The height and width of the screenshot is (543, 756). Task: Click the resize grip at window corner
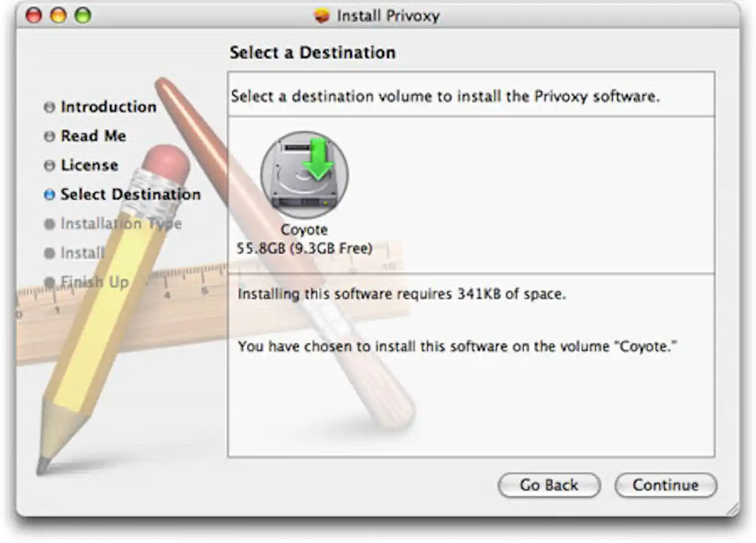pos(732,509)
